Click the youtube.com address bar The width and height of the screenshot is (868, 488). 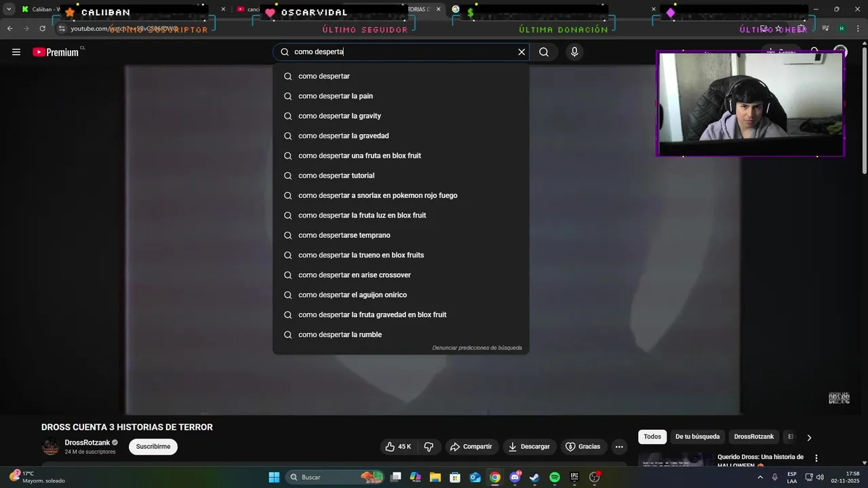pos(407,28)
